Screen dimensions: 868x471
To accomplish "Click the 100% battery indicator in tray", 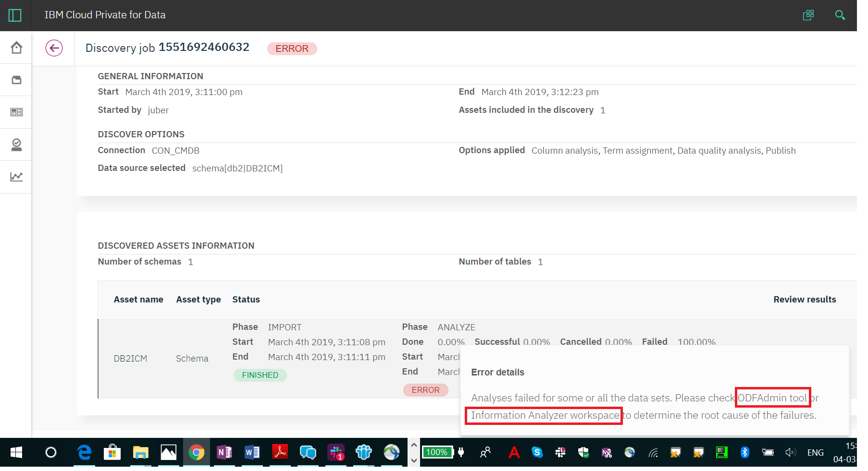I will coord(437,452).
